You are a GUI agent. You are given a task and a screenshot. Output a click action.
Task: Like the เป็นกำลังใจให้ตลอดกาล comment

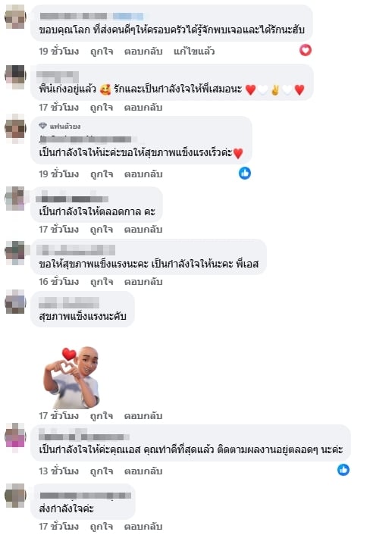102,230
